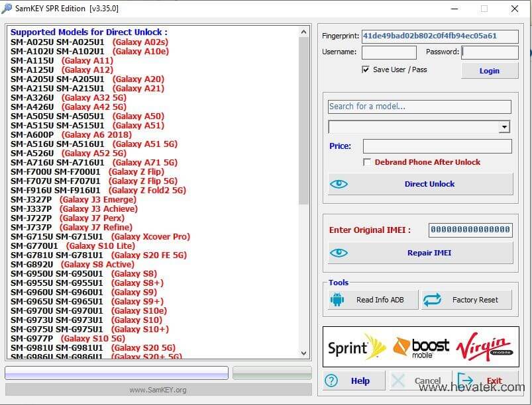532x405 pixels.
Task: Open Help
Action: (354, 381)
